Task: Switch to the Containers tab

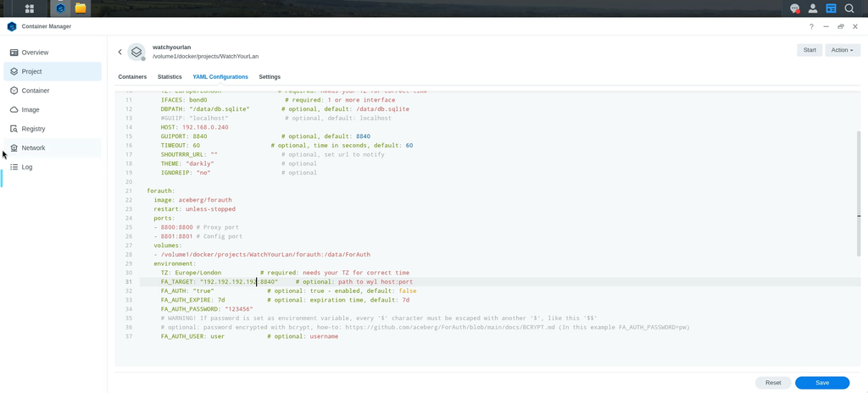Action: [132, 77]
